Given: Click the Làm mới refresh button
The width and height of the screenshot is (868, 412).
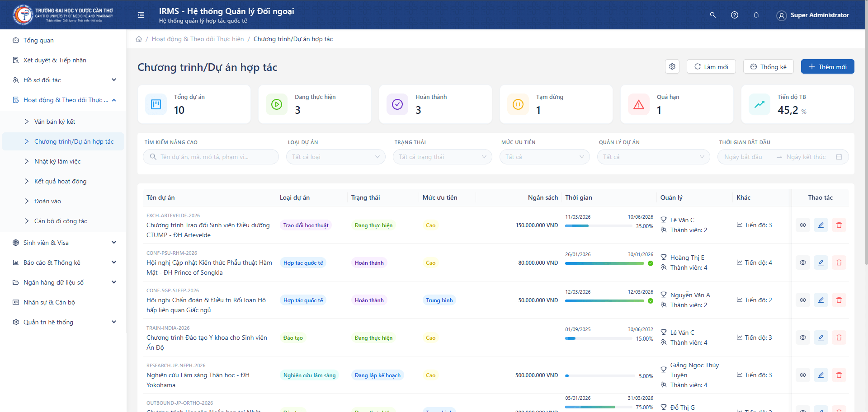Looking at the screenshot, I should click(x=711, y=66).
